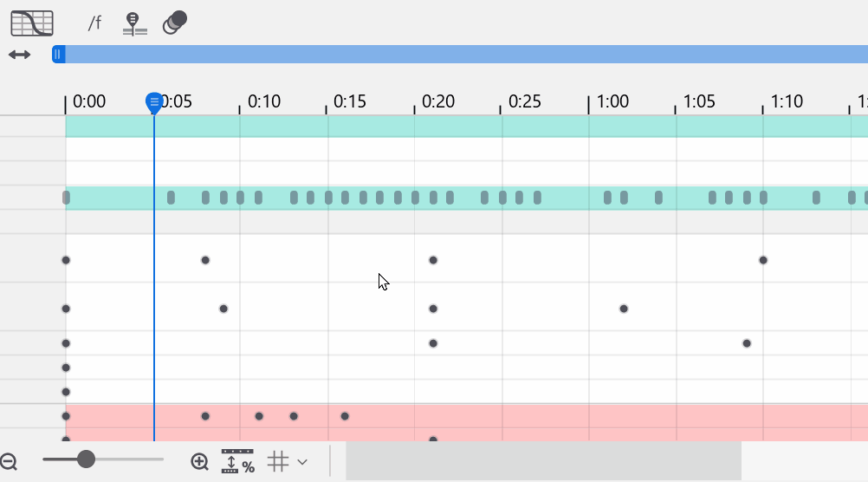This screenshot has height=482, width=868.
Task: Zoom out the timeline with the minus magnifier
Action: [x=9, y=462]
